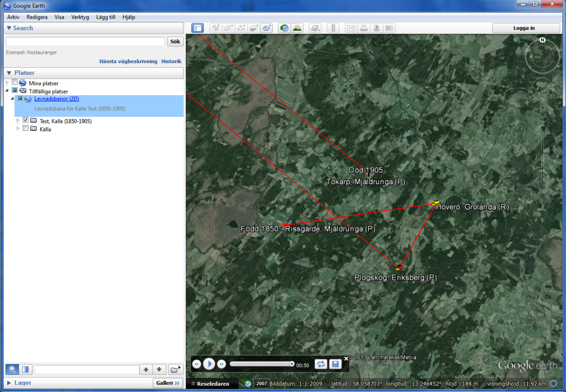Save the tour with the disk icon
566x392 pixels.
(335, 364)
